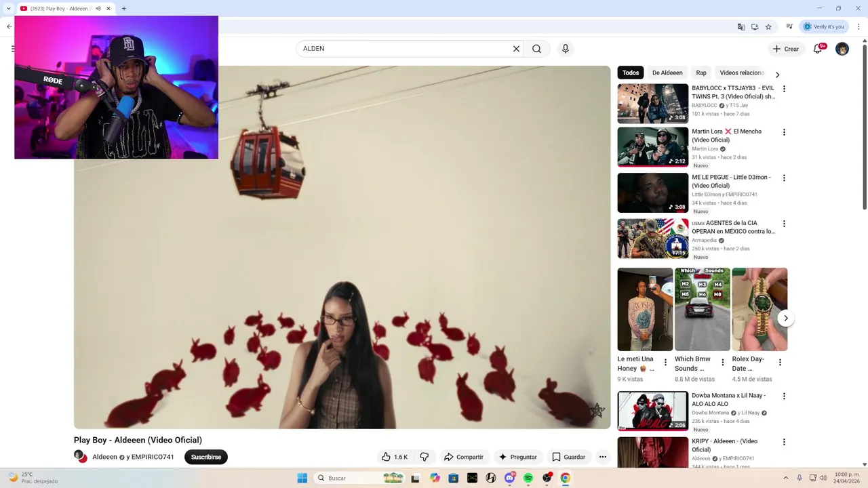The image size is (868, 488).
Task: Click the browser back arrow
Action: (x=9, y=26)
